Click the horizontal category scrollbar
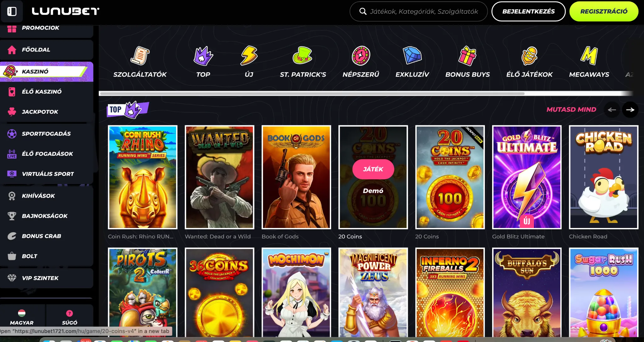644x342 pixels. [311, 94]
